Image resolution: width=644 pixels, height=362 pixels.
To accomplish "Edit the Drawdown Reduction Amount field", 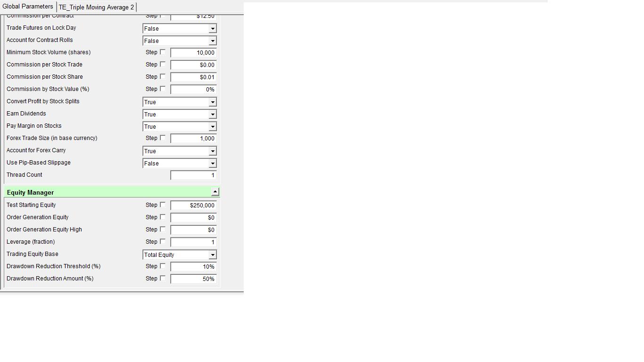I will 193,279.
